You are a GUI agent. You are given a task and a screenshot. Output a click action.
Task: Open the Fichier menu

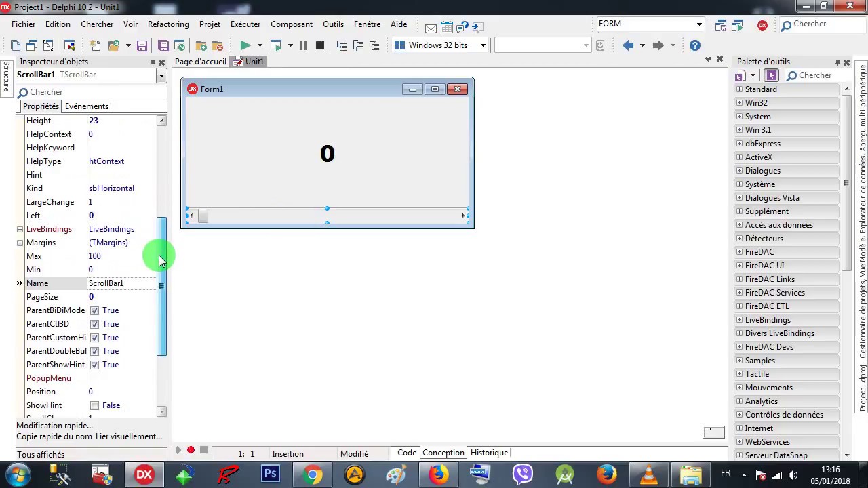coord(23,24)
